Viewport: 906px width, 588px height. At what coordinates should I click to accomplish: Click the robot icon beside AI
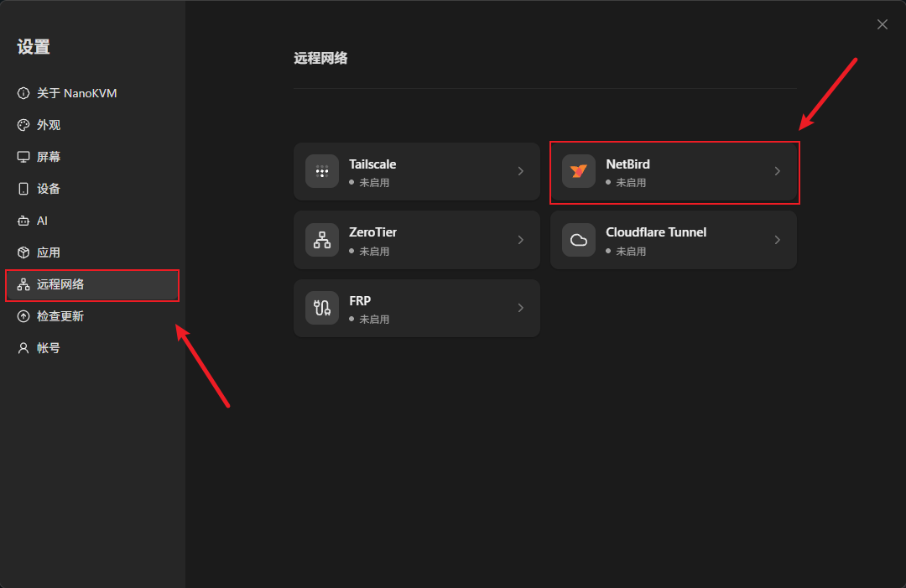tap(23, 221)
